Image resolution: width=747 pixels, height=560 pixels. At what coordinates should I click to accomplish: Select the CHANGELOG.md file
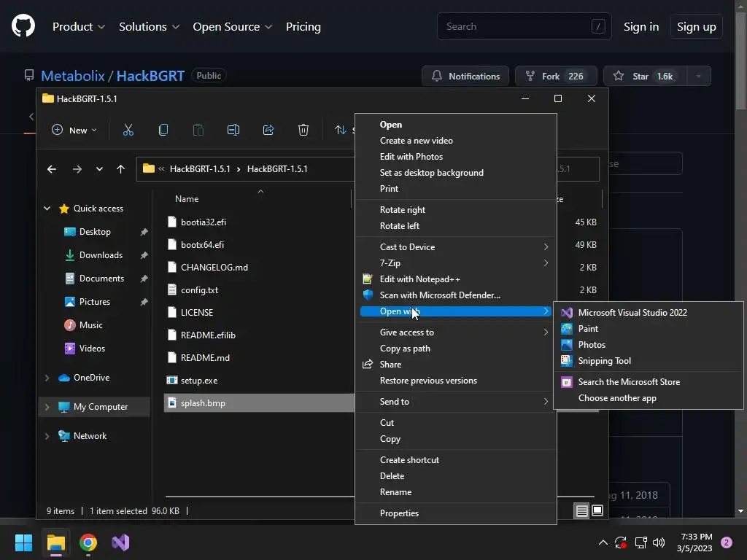tap(214, 268)
